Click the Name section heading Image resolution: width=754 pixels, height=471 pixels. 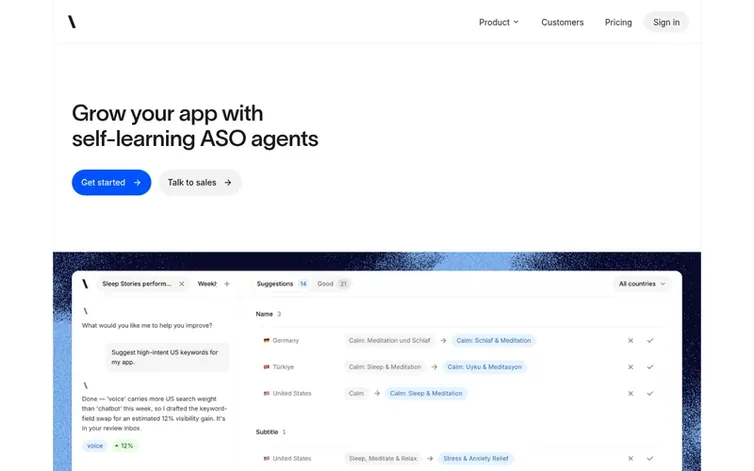[264, 314]
